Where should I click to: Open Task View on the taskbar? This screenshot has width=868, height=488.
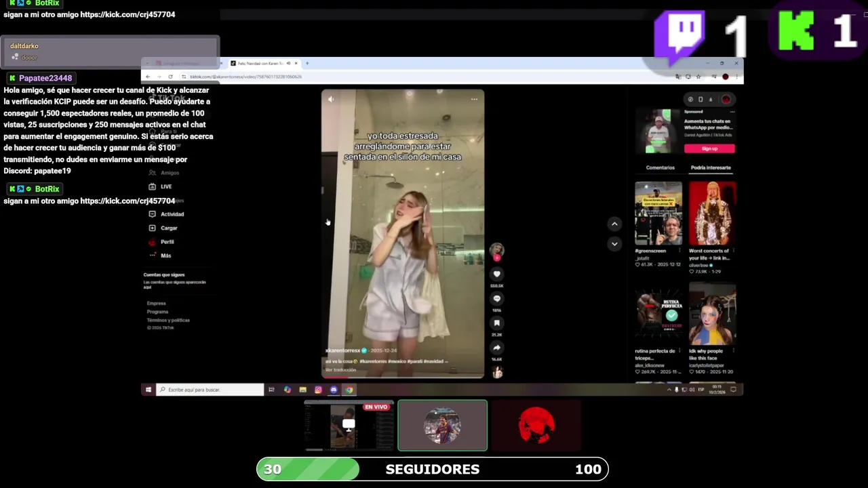(271, 390)
